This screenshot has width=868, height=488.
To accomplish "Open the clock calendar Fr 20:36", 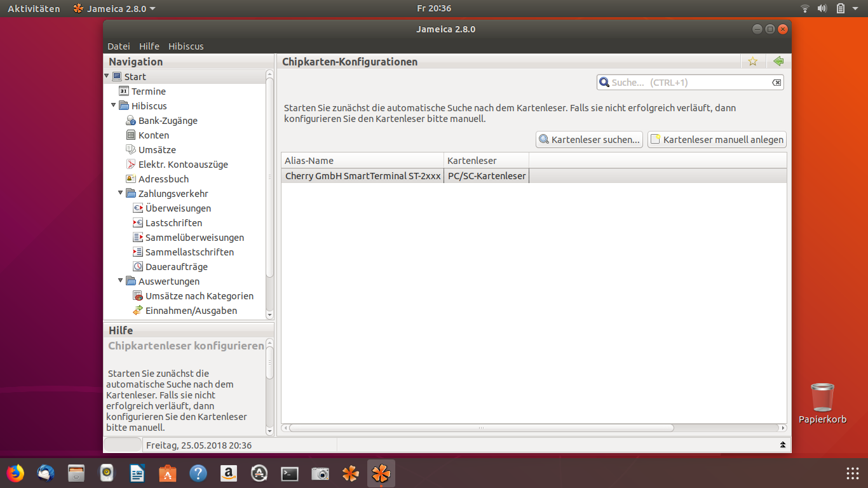I will pyautogui.click(x=434, y=8).
